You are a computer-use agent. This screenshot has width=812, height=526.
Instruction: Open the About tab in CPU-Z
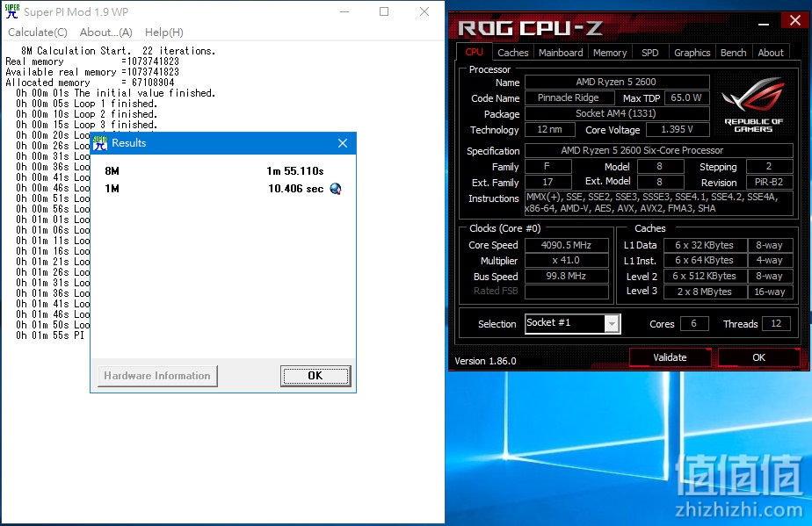(x=771, y=53)
